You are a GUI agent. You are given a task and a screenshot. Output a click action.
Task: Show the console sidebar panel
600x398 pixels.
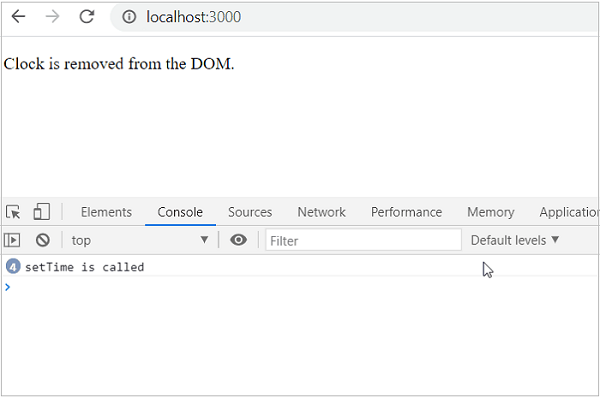click(12, 240)
